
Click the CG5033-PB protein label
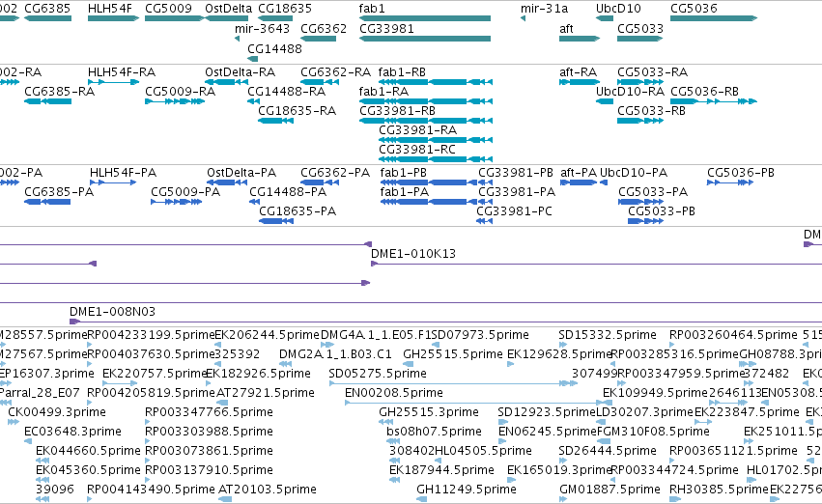pyautogui.click(x=662, y=211)
